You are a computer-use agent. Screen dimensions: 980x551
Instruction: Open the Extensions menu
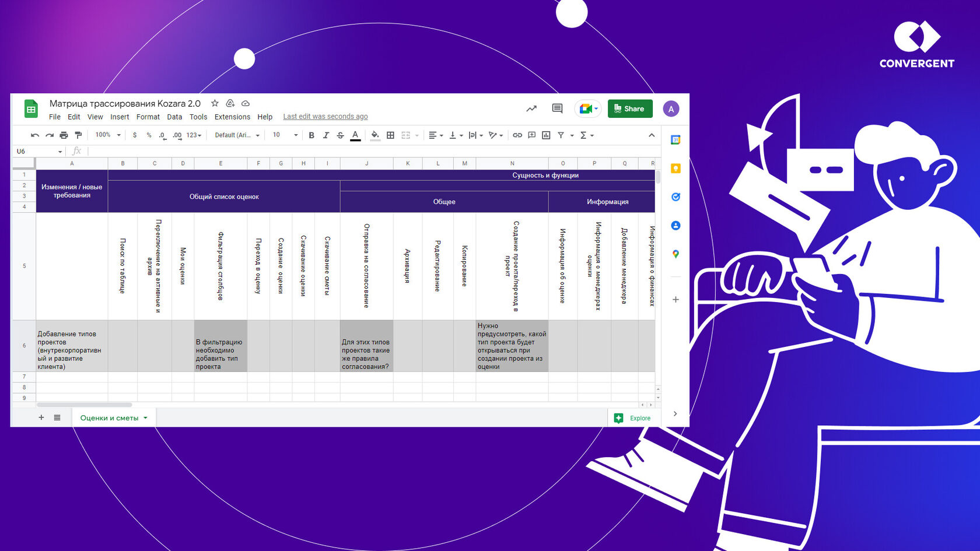pos(232,117)
